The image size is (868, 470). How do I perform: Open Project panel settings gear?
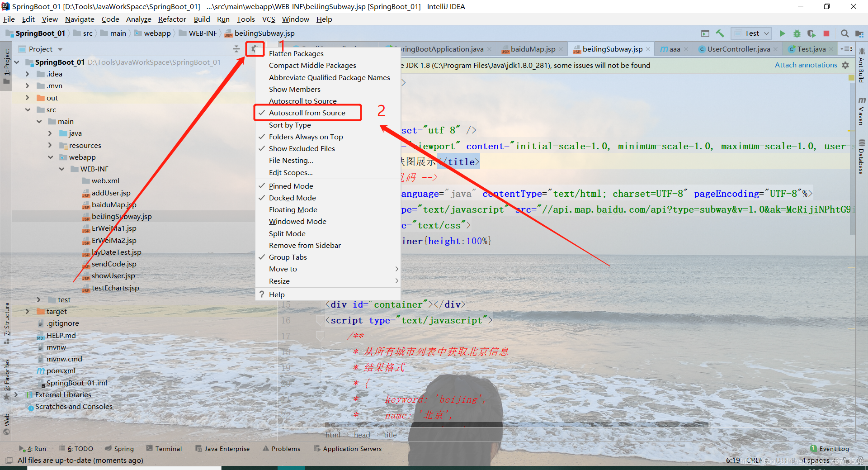(x=255, y=49)
